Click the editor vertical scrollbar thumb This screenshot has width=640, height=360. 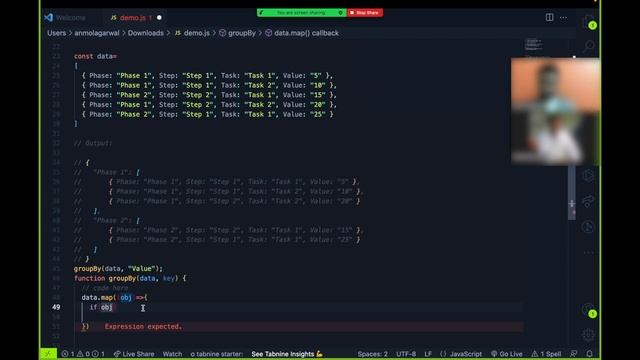tap(572, 192)
